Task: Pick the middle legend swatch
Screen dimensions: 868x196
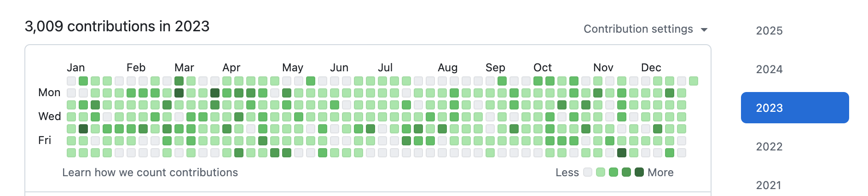Action: [x=613, y=172]
